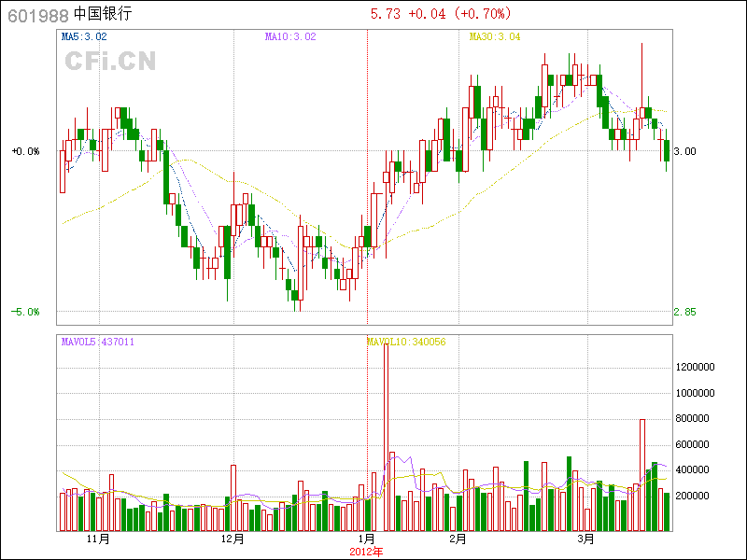This screenshot has height=560, width=747.
Task: Click the 1200000 volume axis label
Action: tap(695, 368)
